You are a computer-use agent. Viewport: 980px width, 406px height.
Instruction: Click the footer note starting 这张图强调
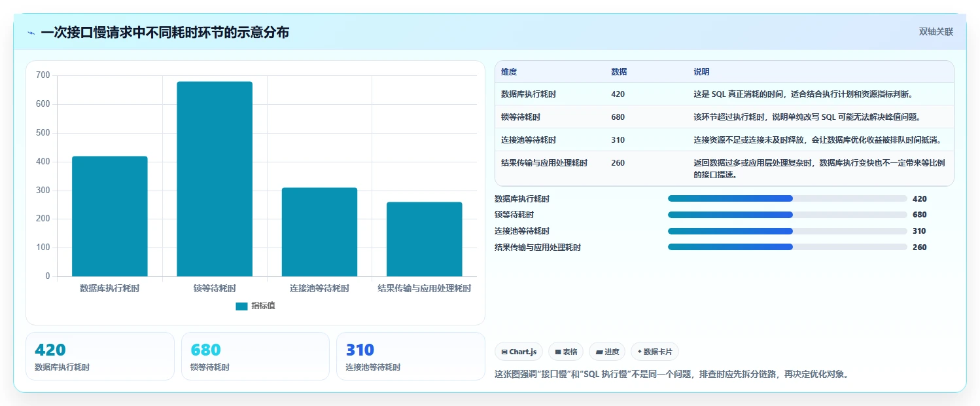(672, 375)
